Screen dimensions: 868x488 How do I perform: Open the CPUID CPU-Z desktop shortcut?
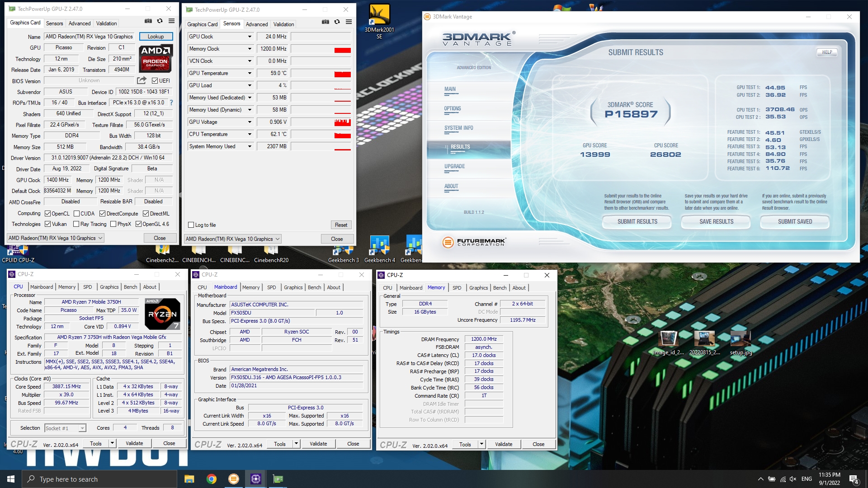click(x=18, y=254)
